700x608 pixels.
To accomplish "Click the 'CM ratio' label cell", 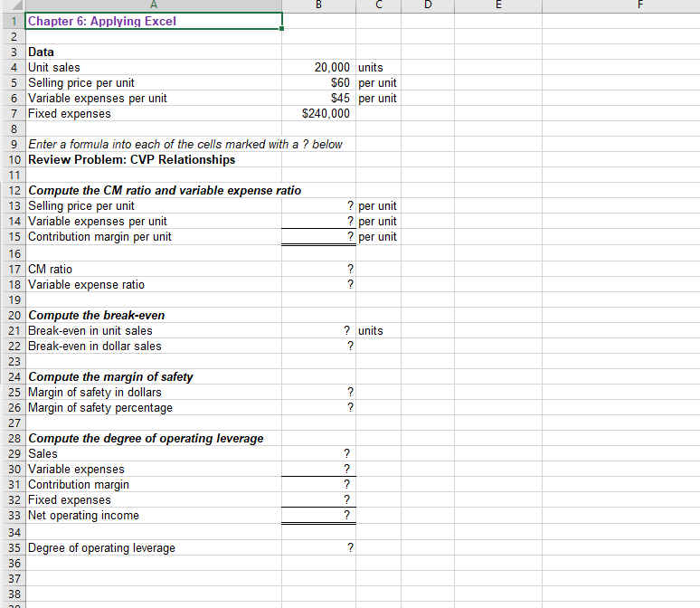I will tap(154, 269).
